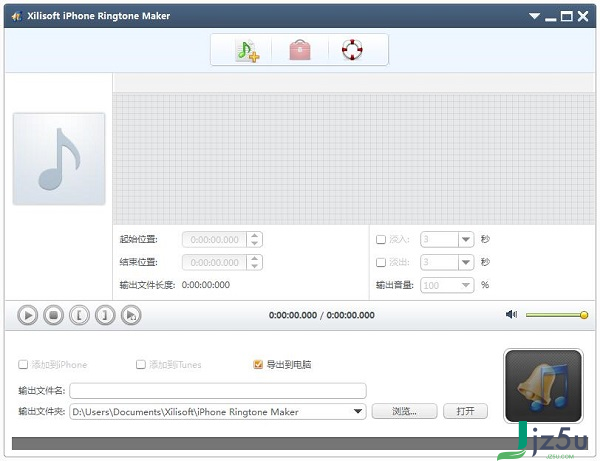Toggle the 添加到iTunes checkbox
Screen dimensions: 600x461
click(x=141, y=365)
